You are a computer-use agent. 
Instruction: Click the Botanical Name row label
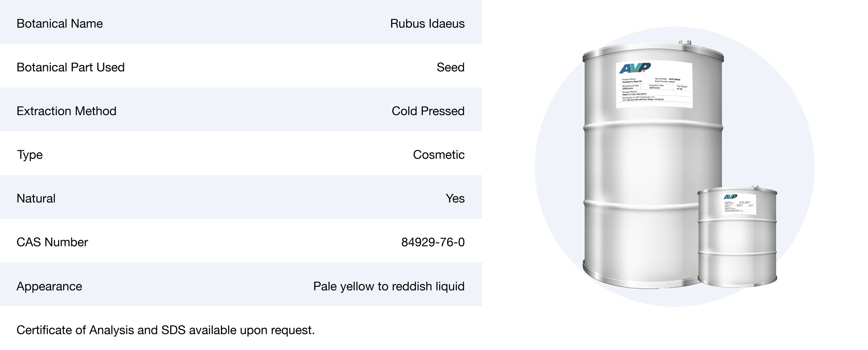(60, 24)
